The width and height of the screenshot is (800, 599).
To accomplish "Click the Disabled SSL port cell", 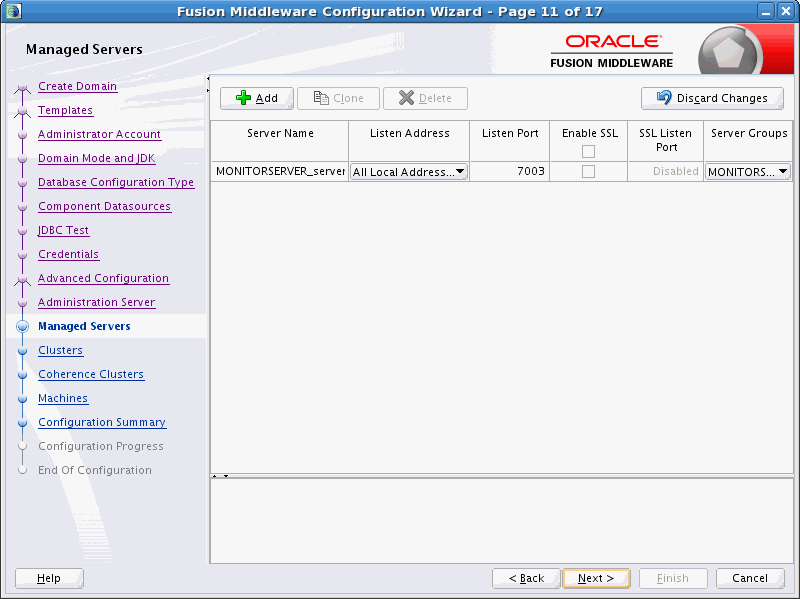I will pyautogui.click(x=665, y=171).
